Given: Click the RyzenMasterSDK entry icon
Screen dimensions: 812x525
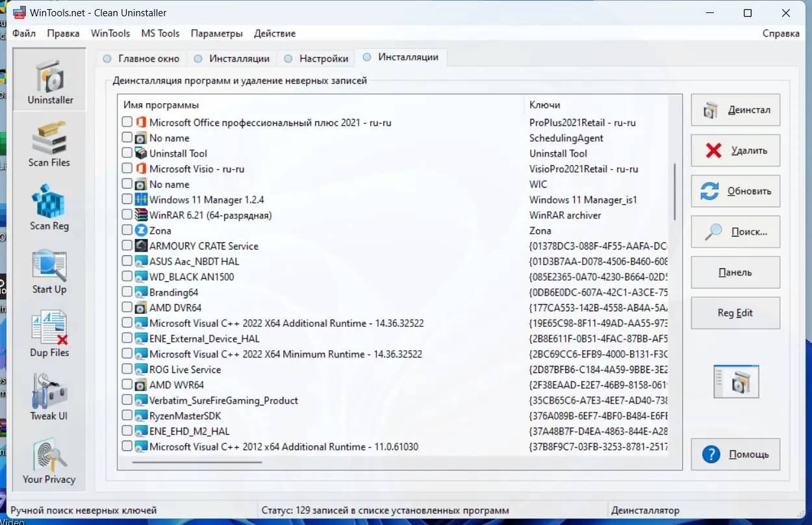Looking at the screenshot, I should (141, 416).
